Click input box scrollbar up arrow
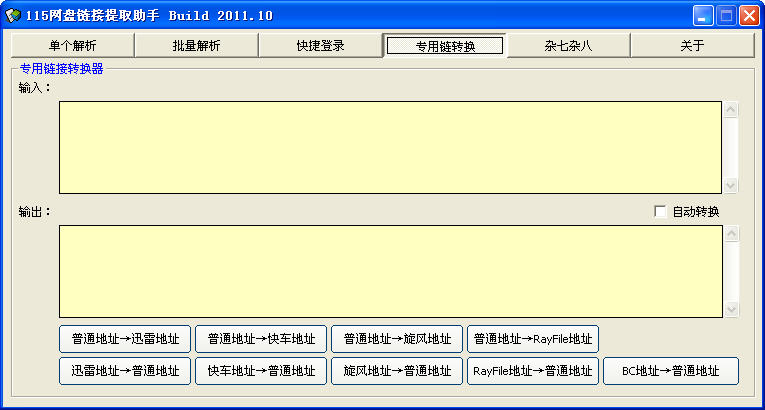The height and width of the screenshot is (410, 765). [730, 109]
